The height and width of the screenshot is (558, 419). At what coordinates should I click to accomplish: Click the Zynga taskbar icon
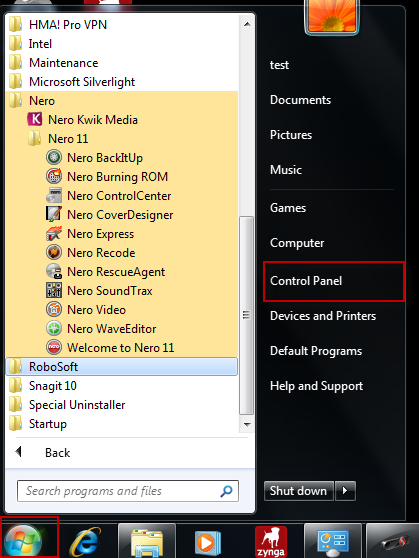click(271, 542)
